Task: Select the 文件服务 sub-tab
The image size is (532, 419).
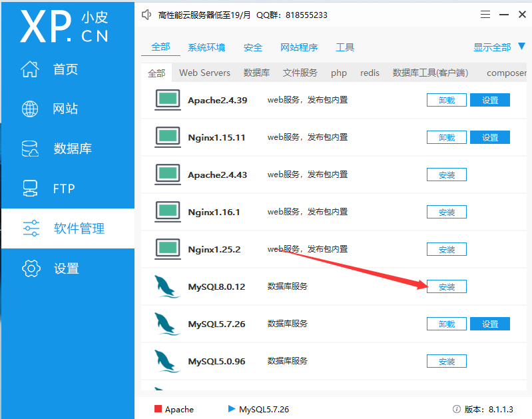Action: pyautogui.click(x=300, y=73)
